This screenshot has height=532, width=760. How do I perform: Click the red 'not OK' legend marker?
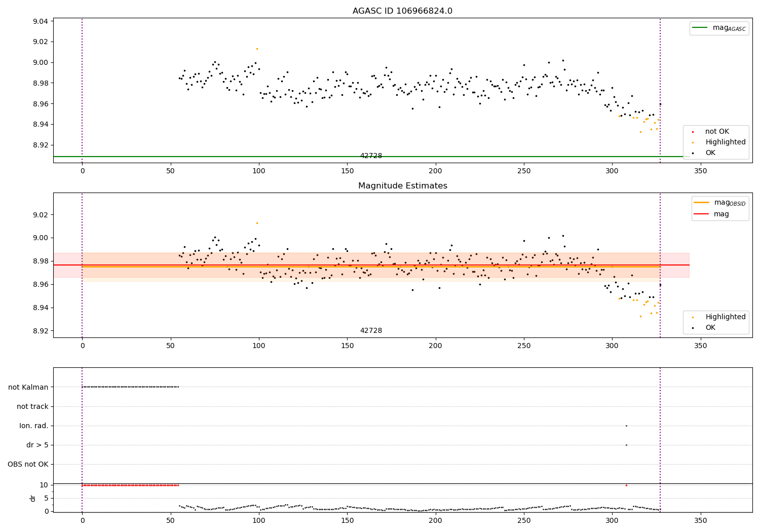point(693,132)
